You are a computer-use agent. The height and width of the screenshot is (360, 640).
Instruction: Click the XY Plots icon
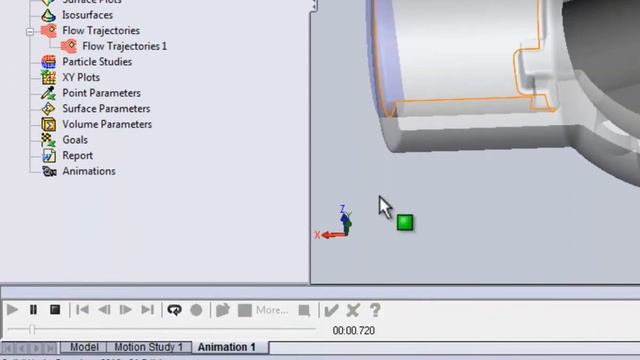click(49, 77)
